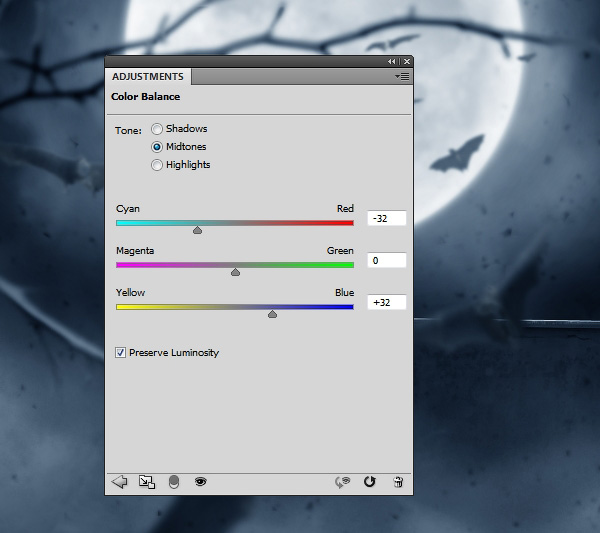Open the Adjustments panel flyout menu
Screen dimensions: 600x533
[402, 77]
